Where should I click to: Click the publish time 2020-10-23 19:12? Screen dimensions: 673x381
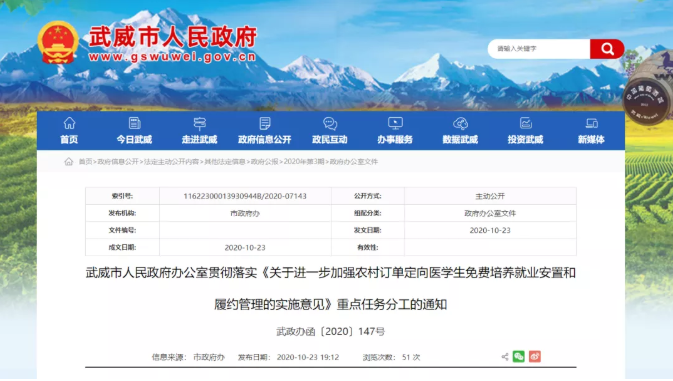pos(308,357)
